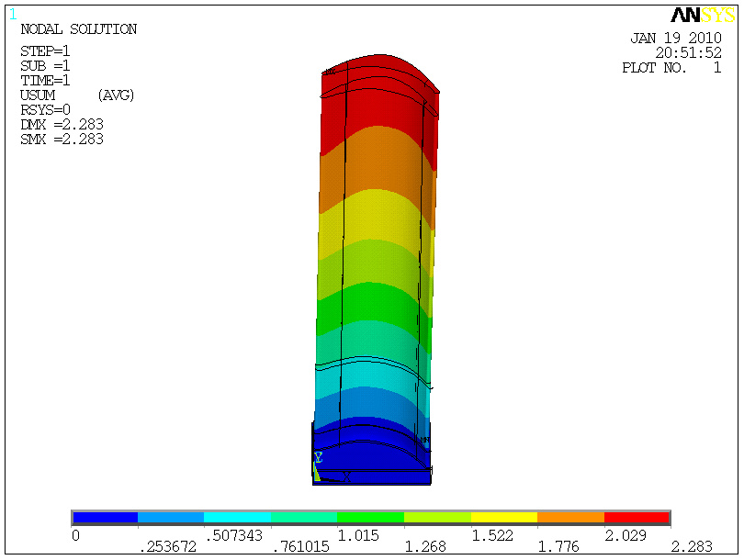Image resolution: width=744 pixels, height=560 pixels.
Task: Click the DMX =2.283 value
Action: pyautogui.click(x=62, y=125)
